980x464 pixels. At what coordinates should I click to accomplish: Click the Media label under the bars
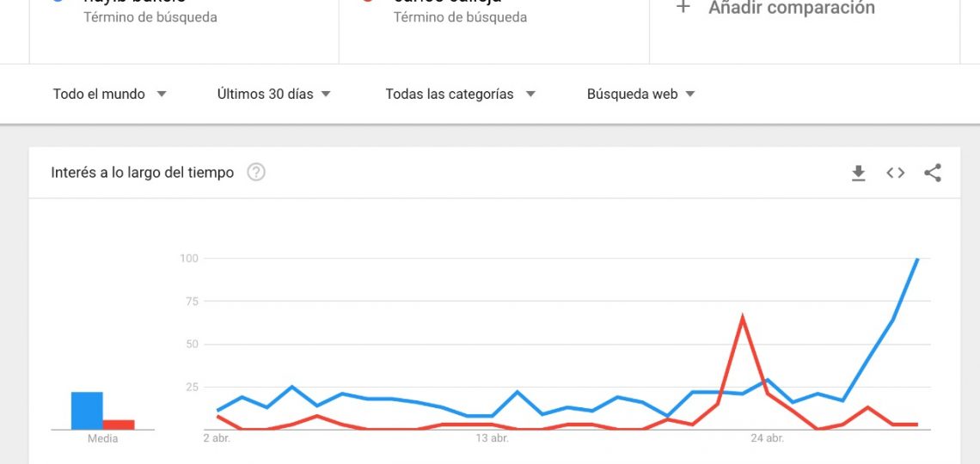[102, 439]
